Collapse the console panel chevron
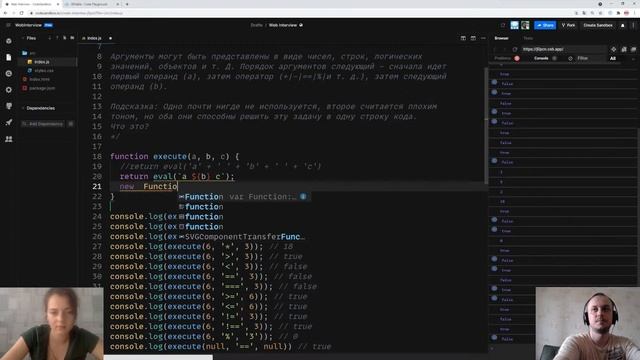Image resolution: width=640 pixels, height=360 pixels. coord(633,58)
